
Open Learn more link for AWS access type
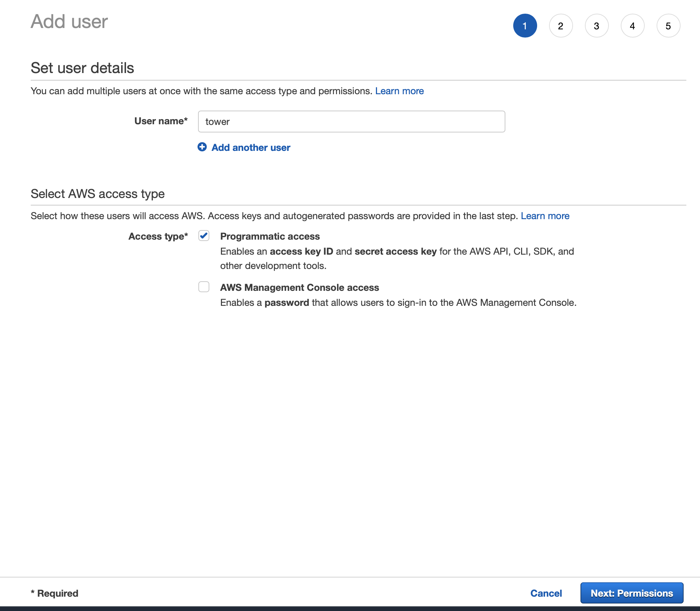(x=545, y=216)
